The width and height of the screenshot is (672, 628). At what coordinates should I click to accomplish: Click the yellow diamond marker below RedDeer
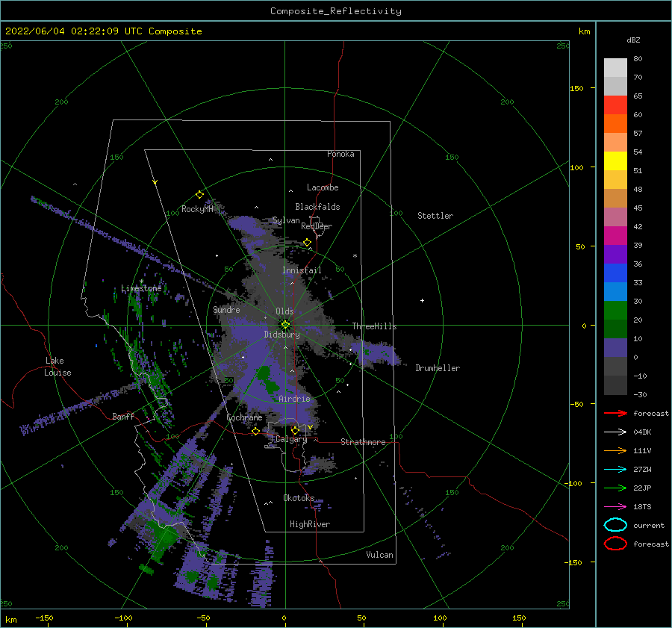coord(308,243)
